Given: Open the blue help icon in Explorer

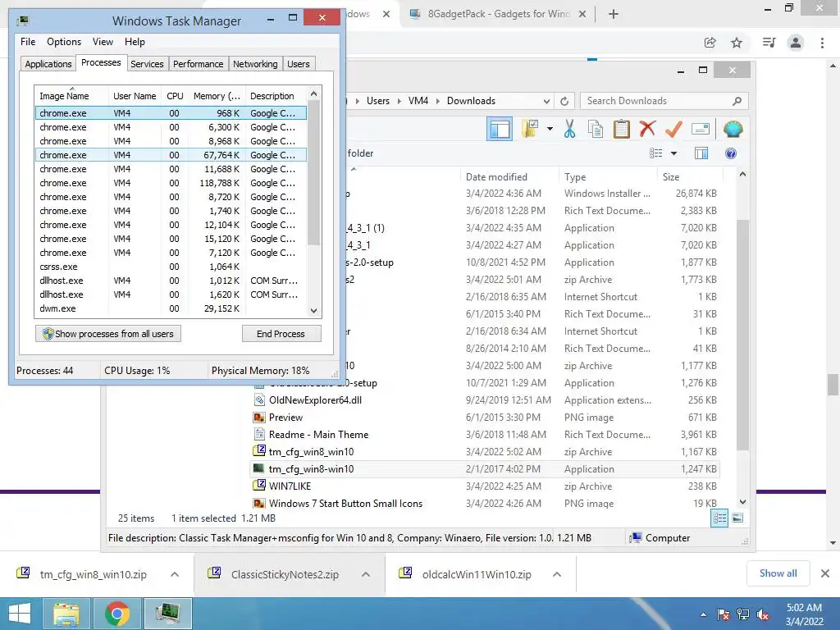Looking at the screenshot, I should pos(731,153).
